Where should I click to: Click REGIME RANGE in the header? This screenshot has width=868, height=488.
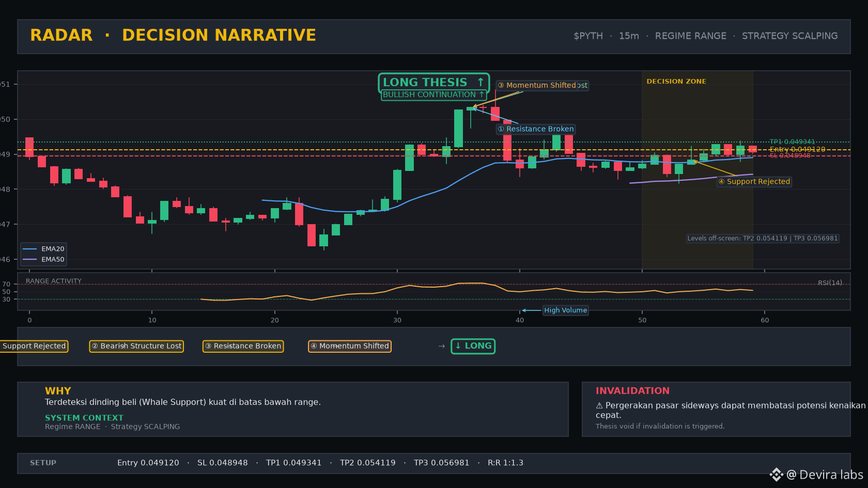691,36
